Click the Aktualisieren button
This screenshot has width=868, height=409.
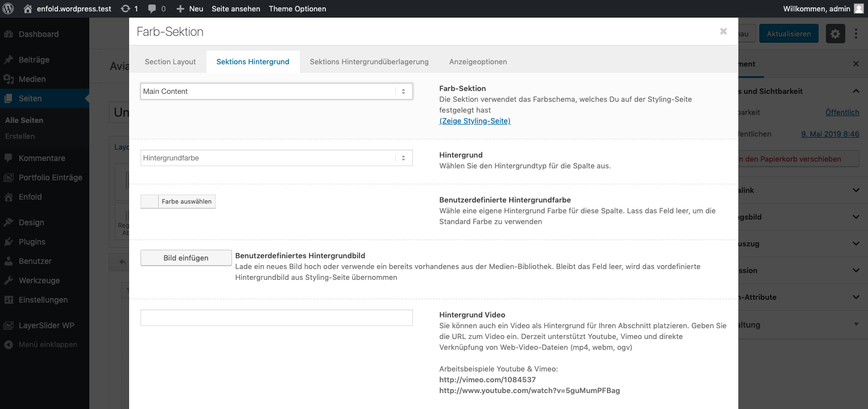788,34
